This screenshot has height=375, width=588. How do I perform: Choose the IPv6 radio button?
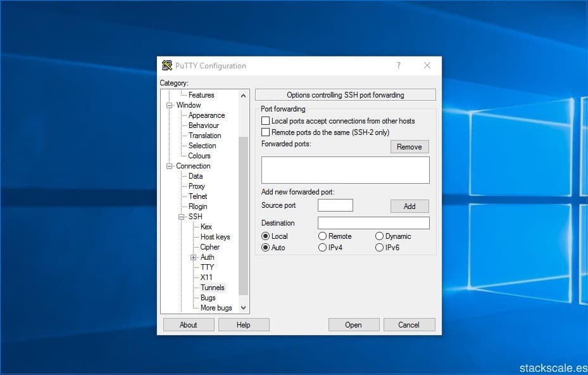click(379, 248)
